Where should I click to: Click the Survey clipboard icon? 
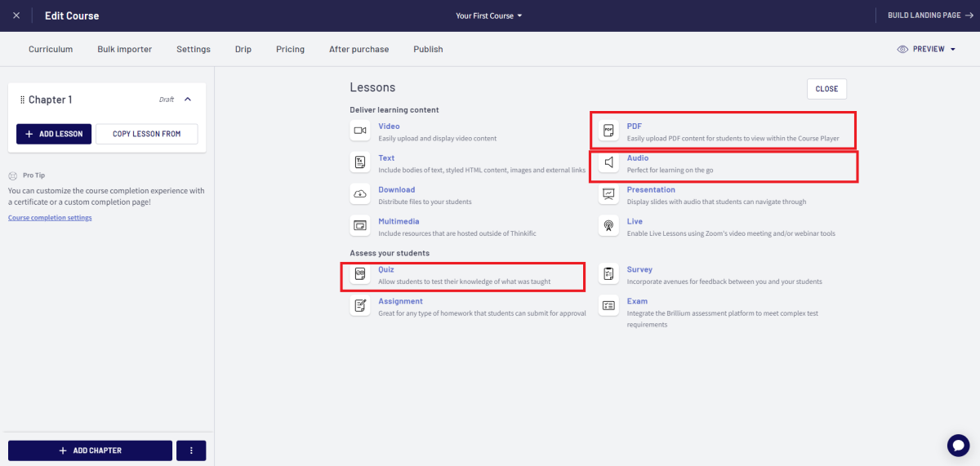[608, 274]
